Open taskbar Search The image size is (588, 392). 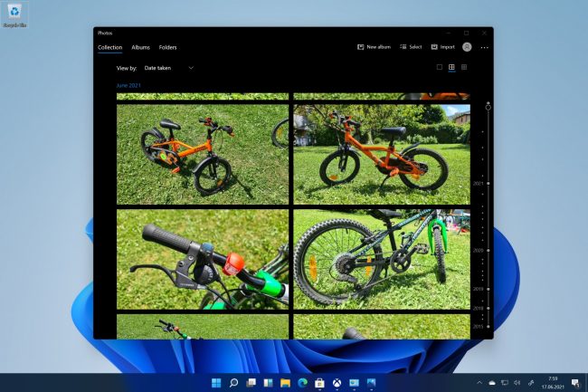click(x=233, y=383)
